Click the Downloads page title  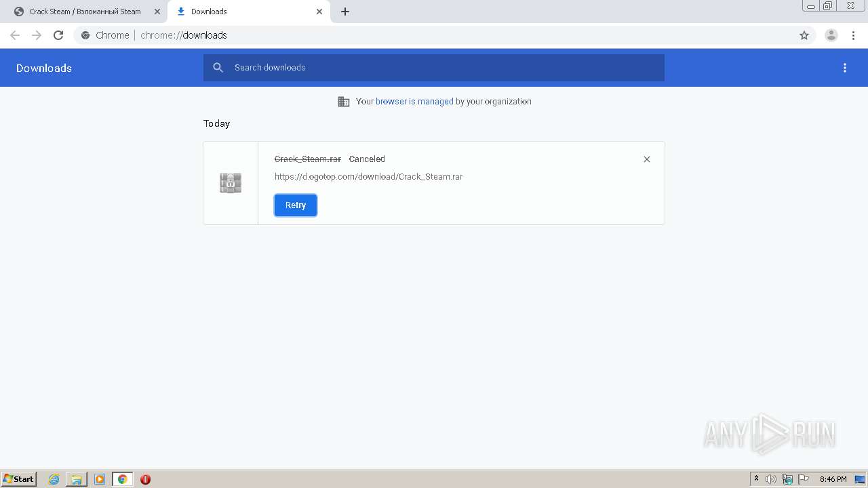click(x=44, y=68)
